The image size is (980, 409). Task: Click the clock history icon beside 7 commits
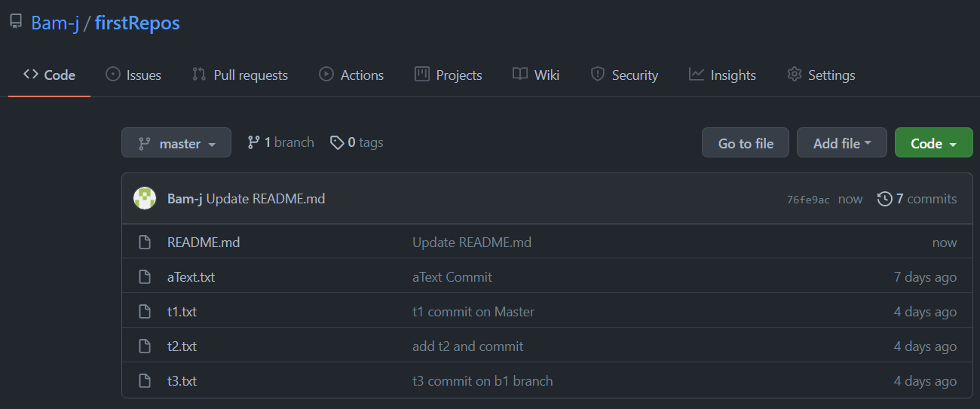885,199
